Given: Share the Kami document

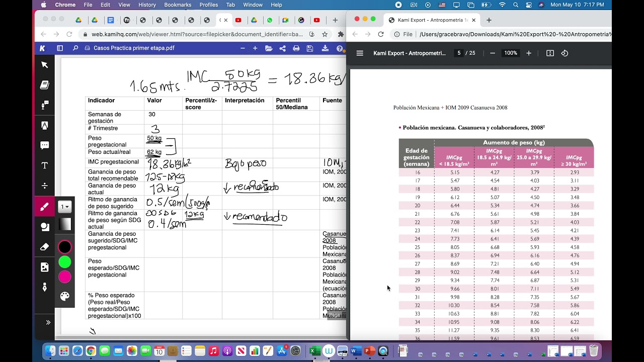Looking at the screenshot, I should click(282, 48).
